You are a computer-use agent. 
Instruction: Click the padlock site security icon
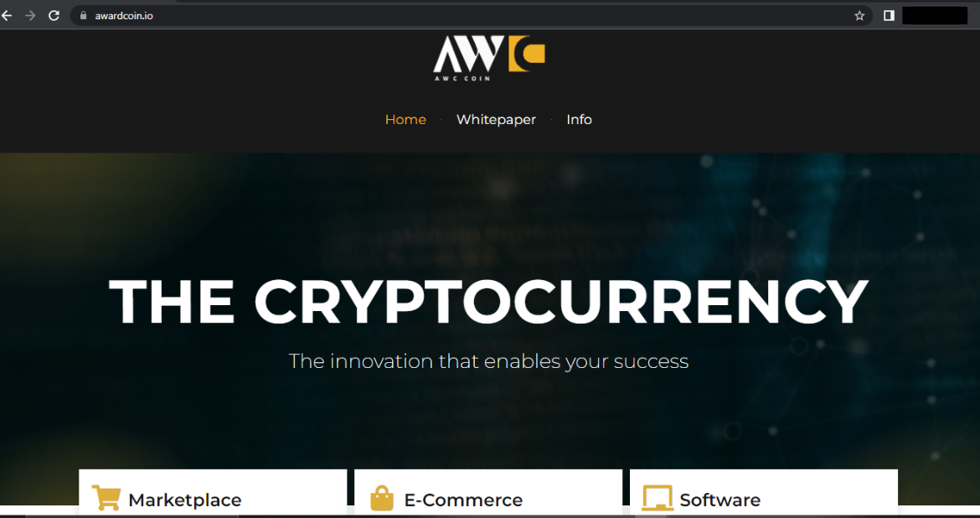click(x=83, y=16)
